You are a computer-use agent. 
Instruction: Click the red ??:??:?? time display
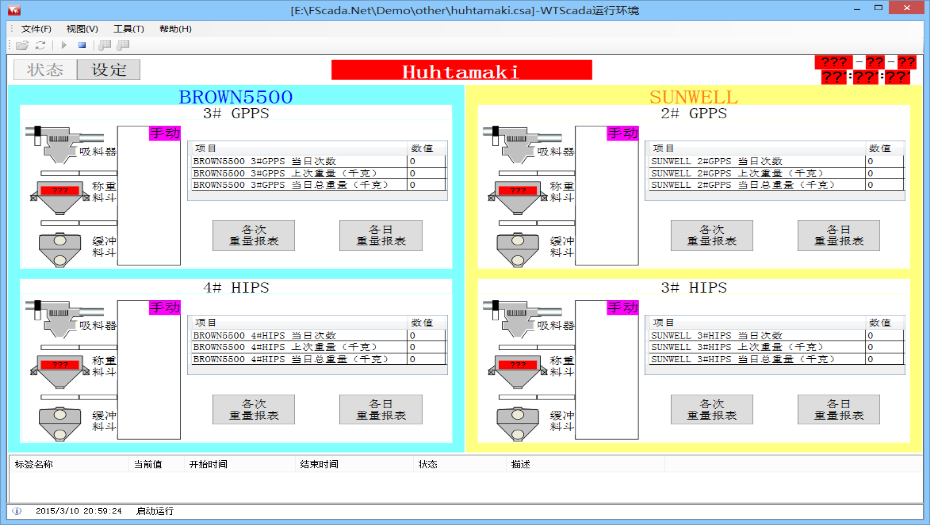click(866, 77)
